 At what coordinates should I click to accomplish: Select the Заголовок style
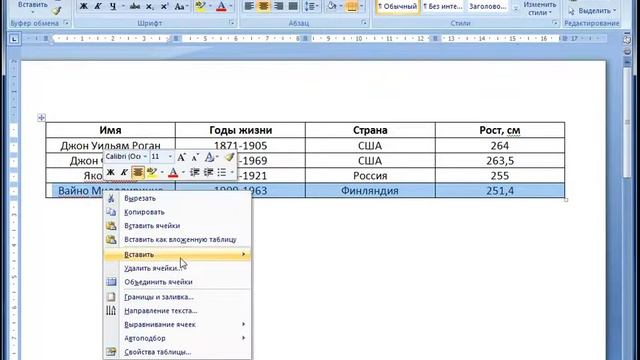click(x=488, y=7)
